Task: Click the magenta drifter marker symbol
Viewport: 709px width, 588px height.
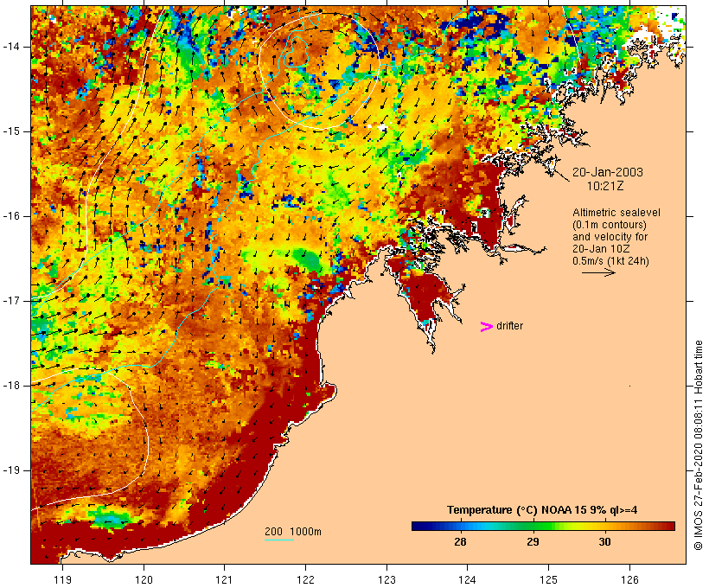Action: [486, 327]
